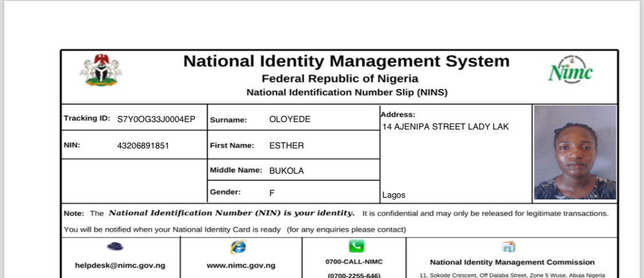Click the 0700-CALL-NIMC phone number
Screen dimensions: 644x278
pos(354,261)
